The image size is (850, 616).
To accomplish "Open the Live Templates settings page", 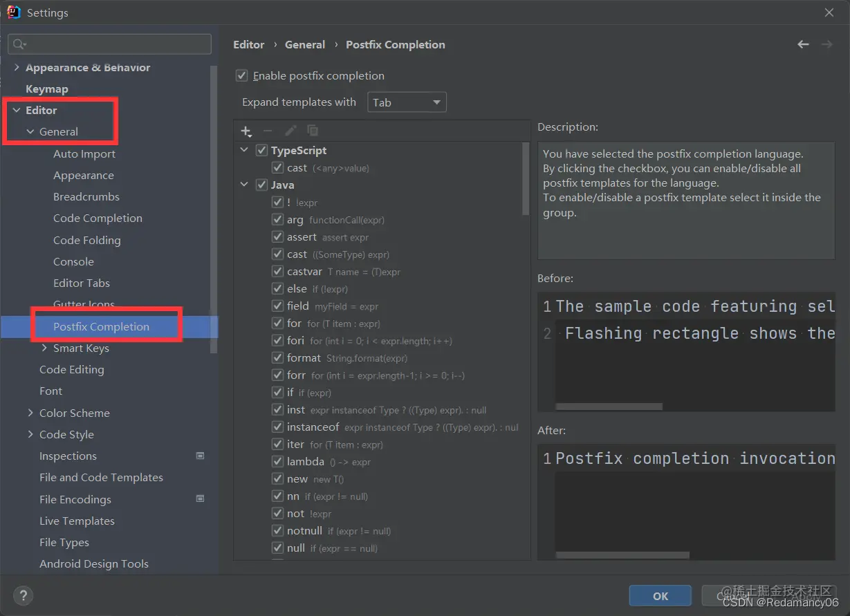I will point(77,521).
